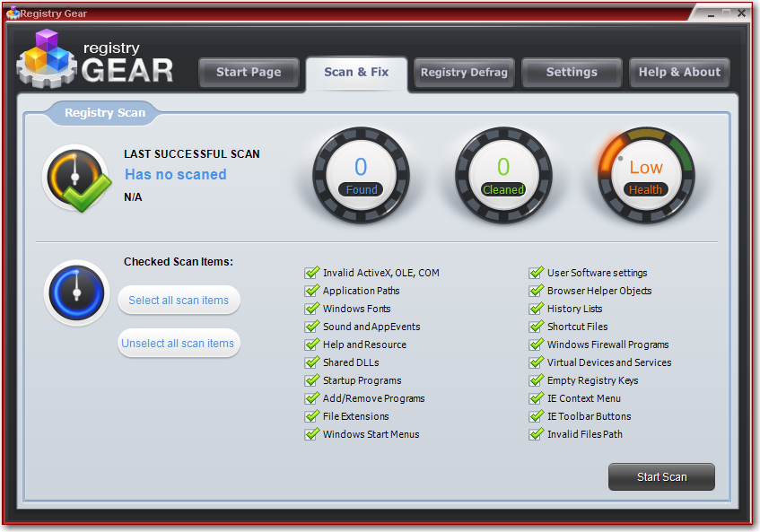Open the Start Page tab
This screenshot has width=760, height=532.
tap(249, 73)
